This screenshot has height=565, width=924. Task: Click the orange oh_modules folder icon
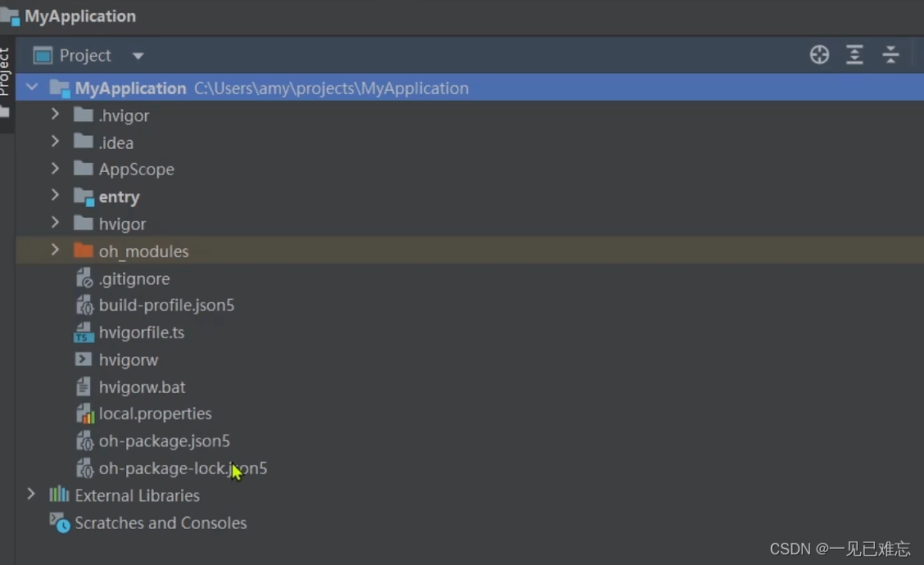click(83, 250)
